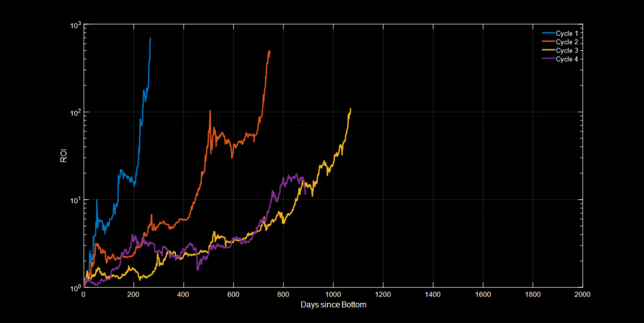644x323 pixels.
Task: Select the yellow line swatch in legend
Action: tap(548, 50)
